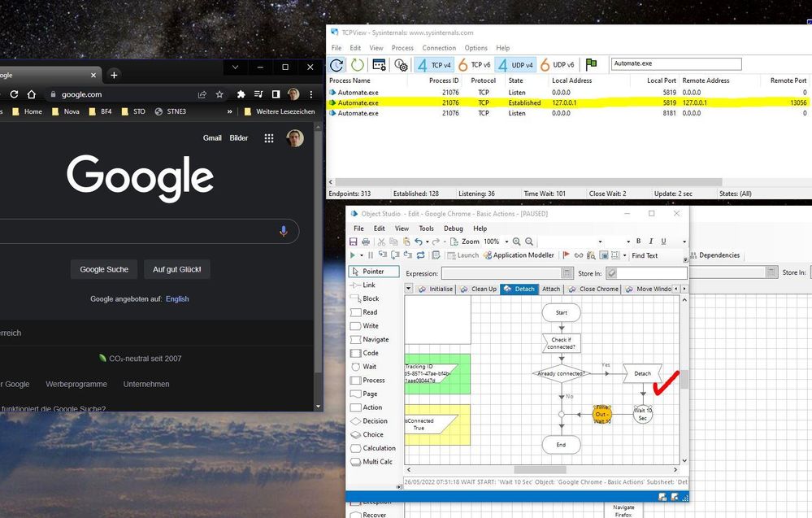Toggle Bold formatting in Object Studio

tap(639, 241)
